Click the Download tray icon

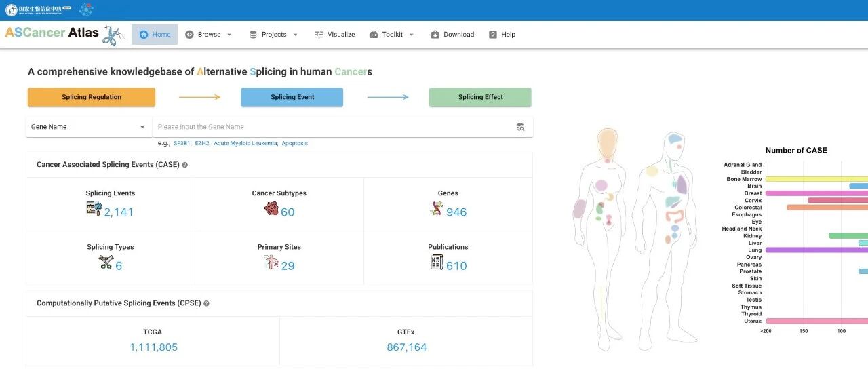[435, 35]
